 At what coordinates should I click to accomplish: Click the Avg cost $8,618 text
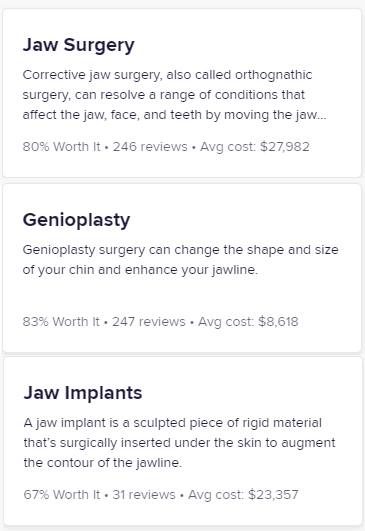[248, 321]
